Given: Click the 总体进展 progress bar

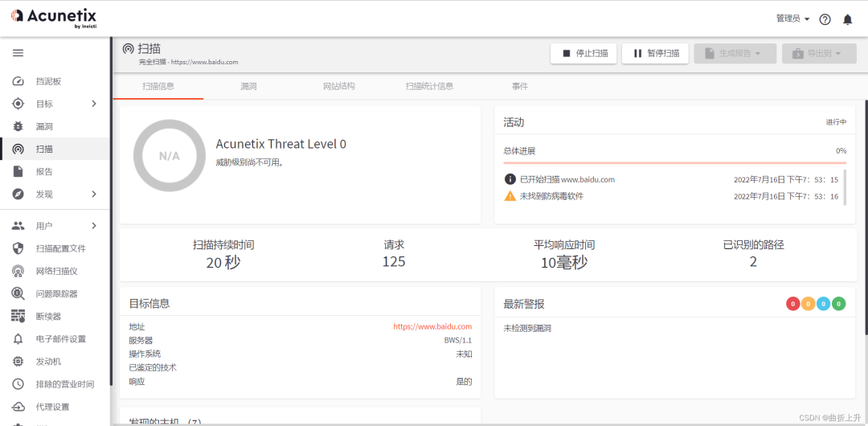Looking at the screenshot, I should 675,163.
